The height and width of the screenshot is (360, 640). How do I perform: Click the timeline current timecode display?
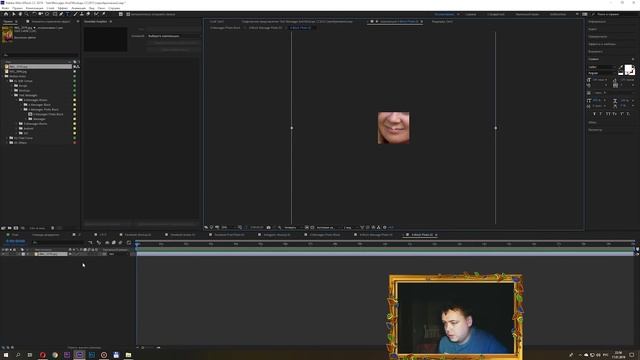point(15,242)
